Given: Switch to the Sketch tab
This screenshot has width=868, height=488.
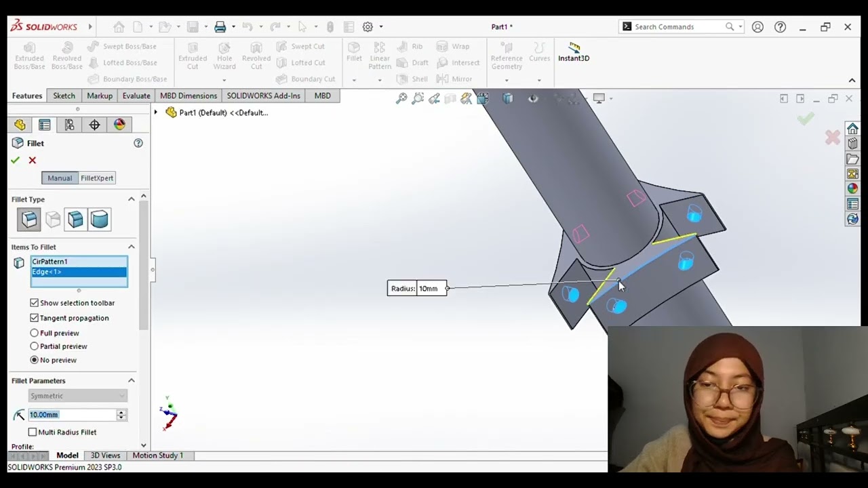Looking at the screenshot, I should [64, 96].
